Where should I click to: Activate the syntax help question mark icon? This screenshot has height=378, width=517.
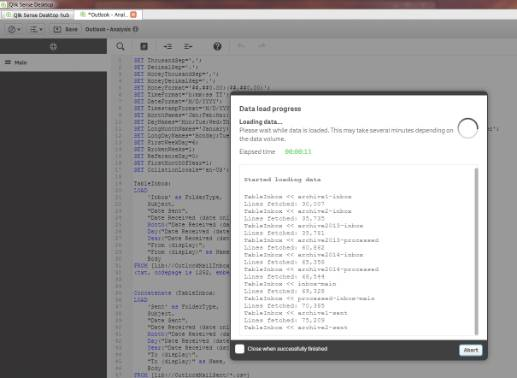click(x=217, y=46)
